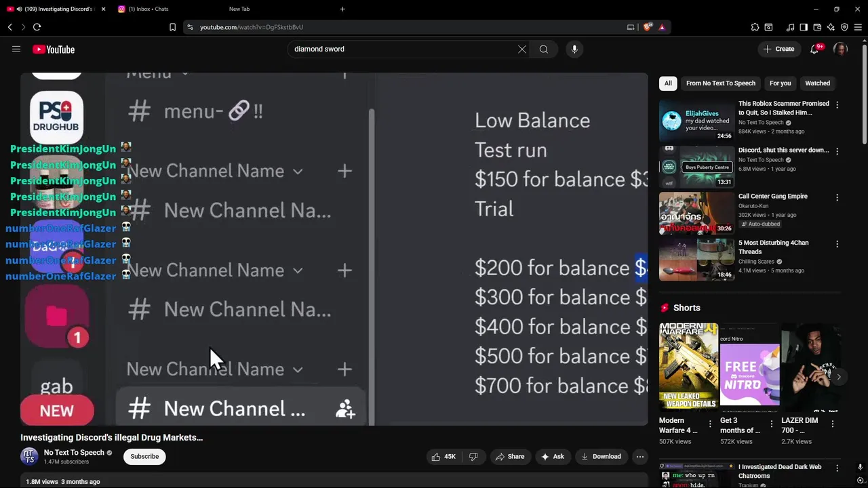Dislike the video with thumbs down
Screen dimensions: 868x488
[473, 457]
